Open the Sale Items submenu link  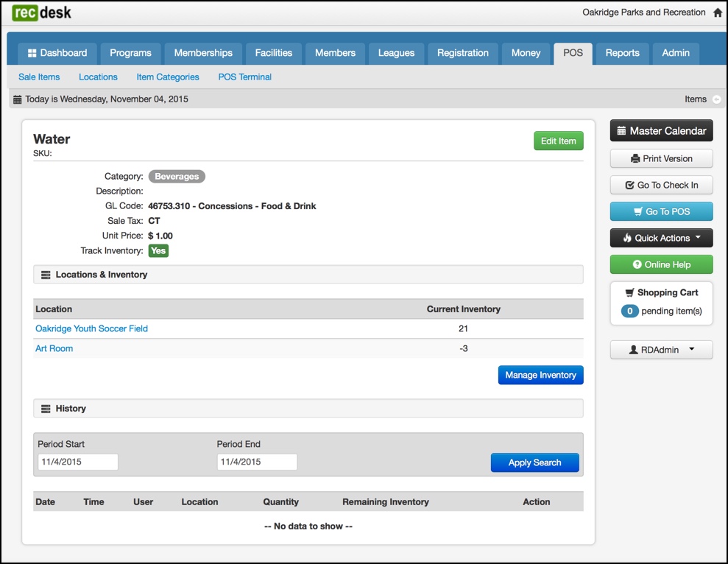pos(39,77)
